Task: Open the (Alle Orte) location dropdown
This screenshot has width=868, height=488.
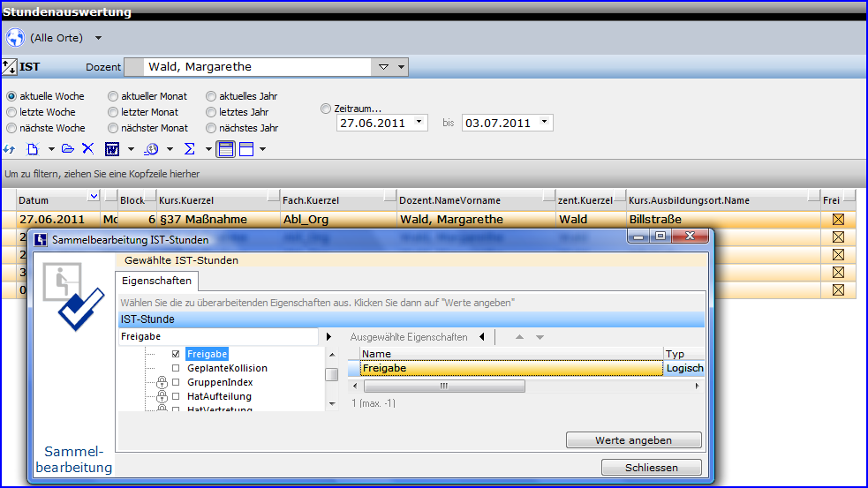Action: (x=98, y=38)
